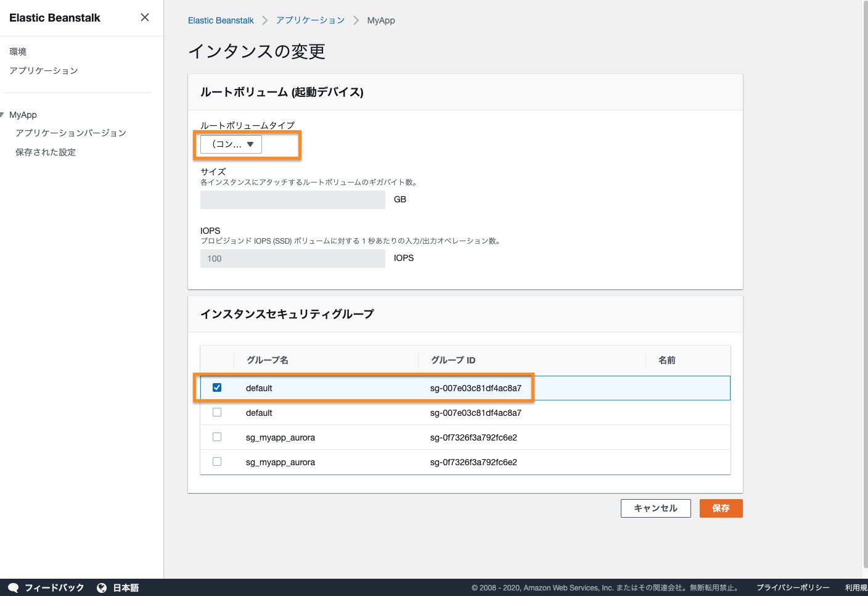Enable the last sg_myapp_aurora checkbox
The height and width of the screenshot is (596, 868).
coord(217,461)
